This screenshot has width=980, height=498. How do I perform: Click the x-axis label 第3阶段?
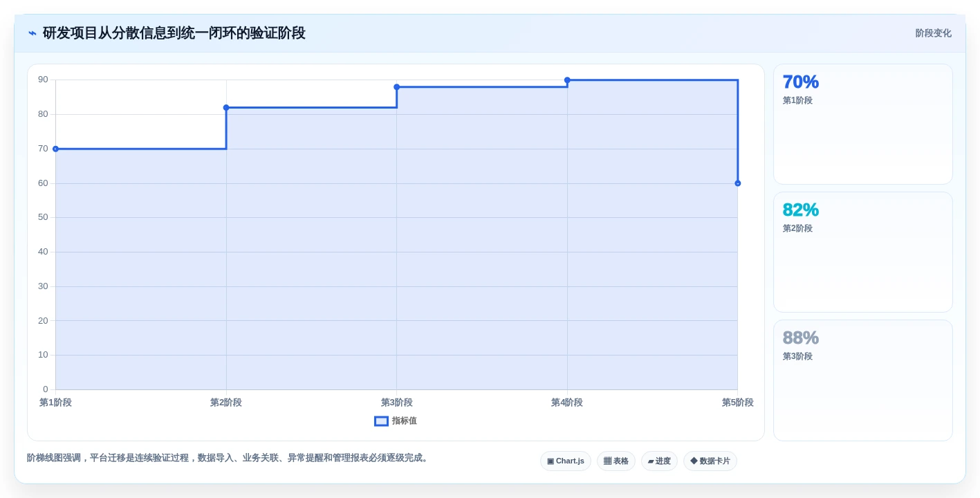tap(397, 403)
